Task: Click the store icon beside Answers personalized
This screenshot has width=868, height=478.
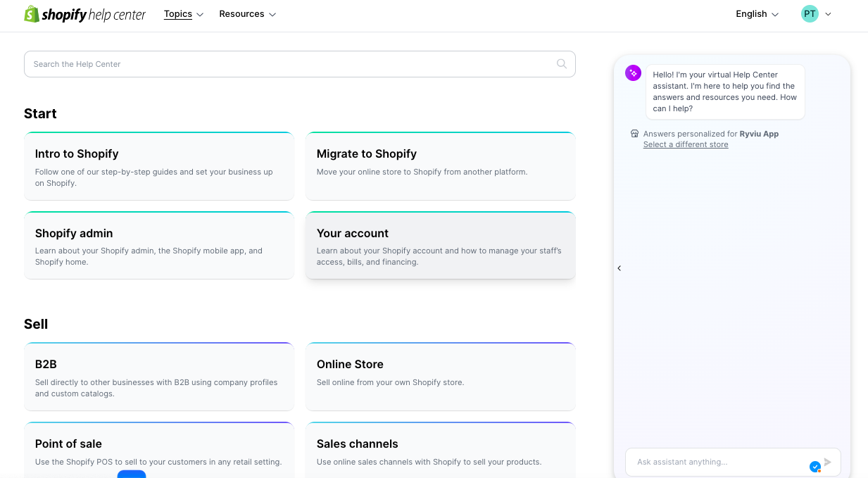Action: pyautogui.click(x=635, y=134)
